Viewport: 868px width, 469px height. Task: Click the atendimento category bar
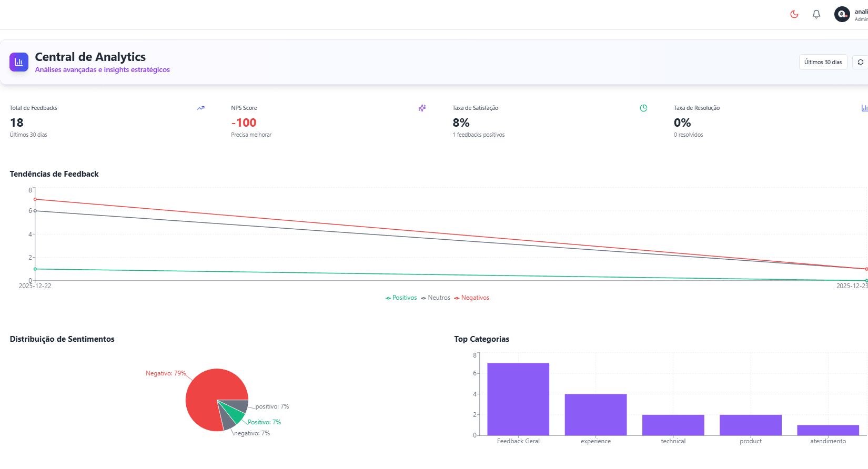pos(828,430)
